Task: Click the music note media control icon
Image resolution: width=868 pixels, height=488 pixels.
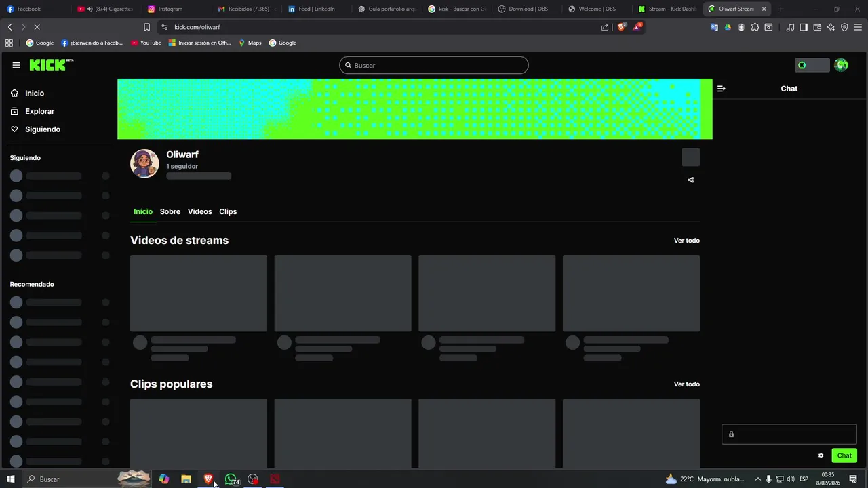Action: pyautogui.click(x=790, y=27)
